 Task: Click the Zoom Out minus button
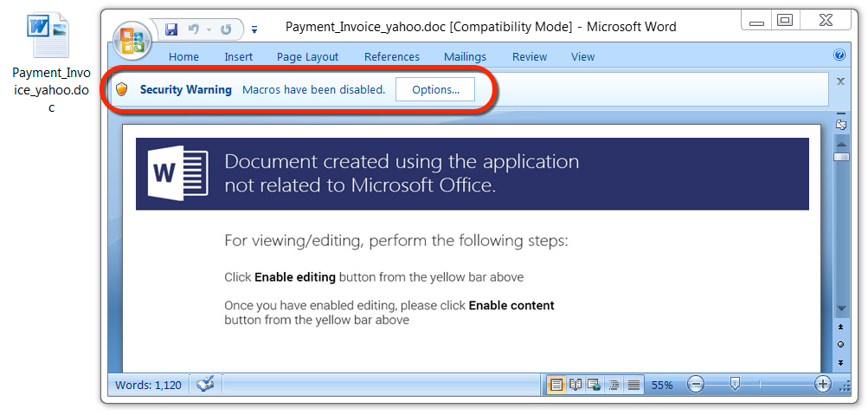click(697, 384)
